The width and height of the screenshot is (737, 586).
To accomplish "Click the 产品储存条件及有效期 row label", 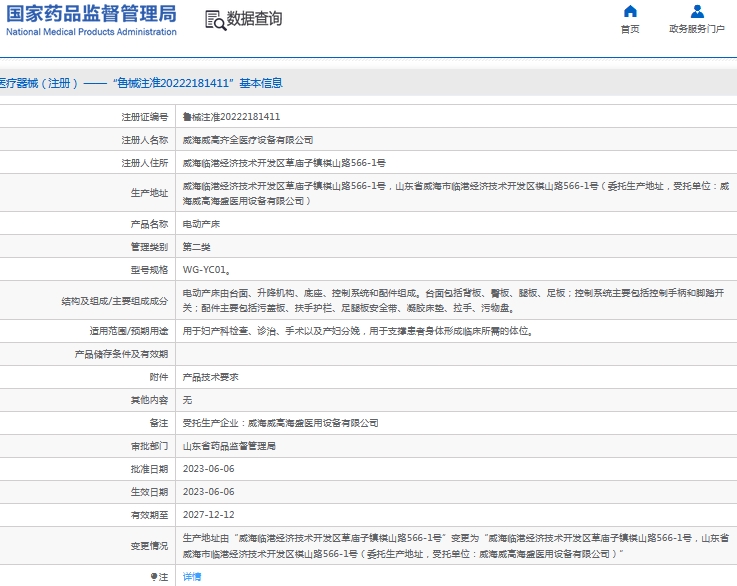I will click(121, 354).
